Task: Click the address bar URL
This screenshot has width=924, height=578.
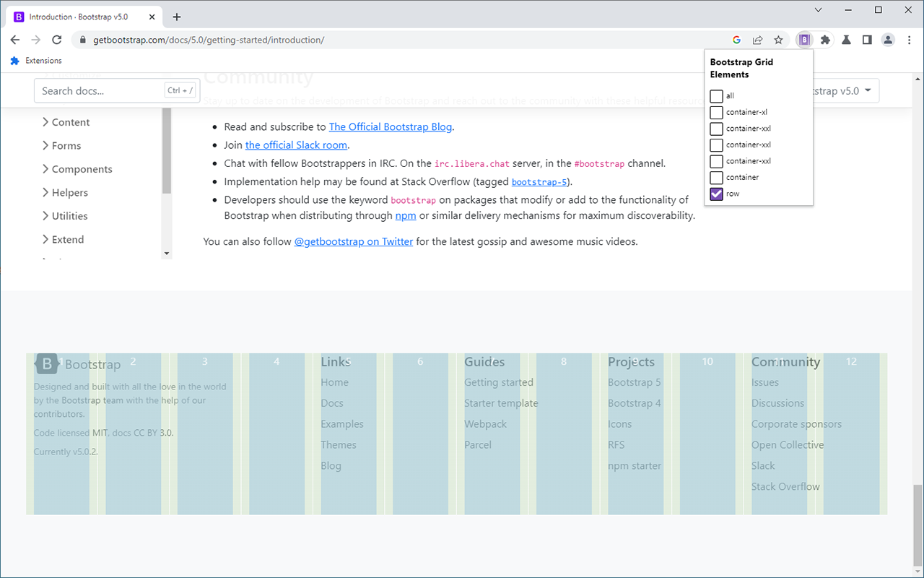Action: [x=209, y=40]
